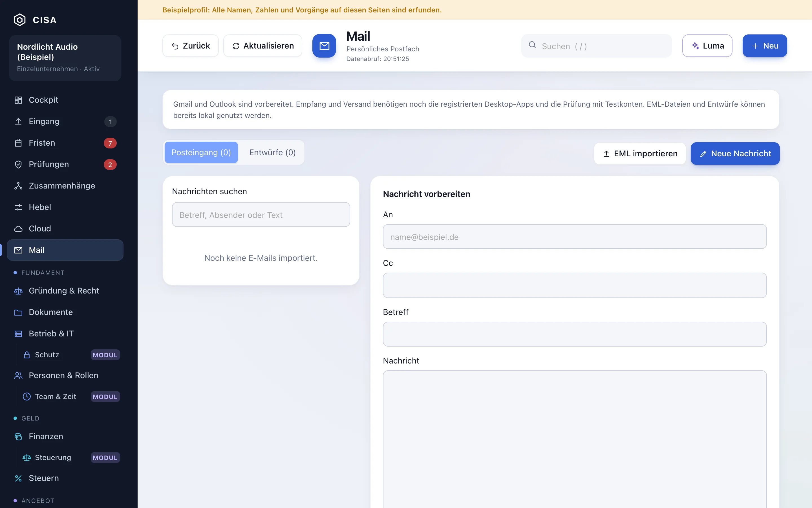Viewport: 812px width, 508px height.
Task: Switch to the Posteingang (0) tab
Action: (201, 152)
